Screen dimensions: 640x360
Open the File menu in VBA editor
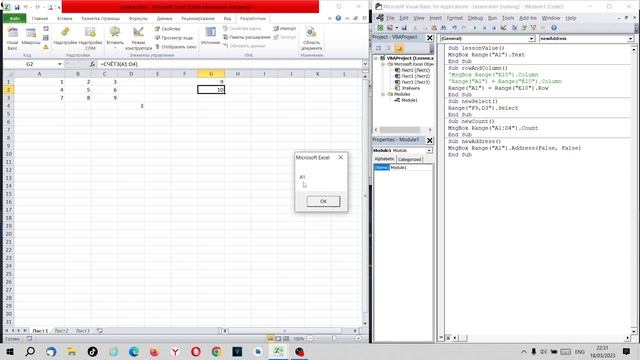[x=390, y=18]
